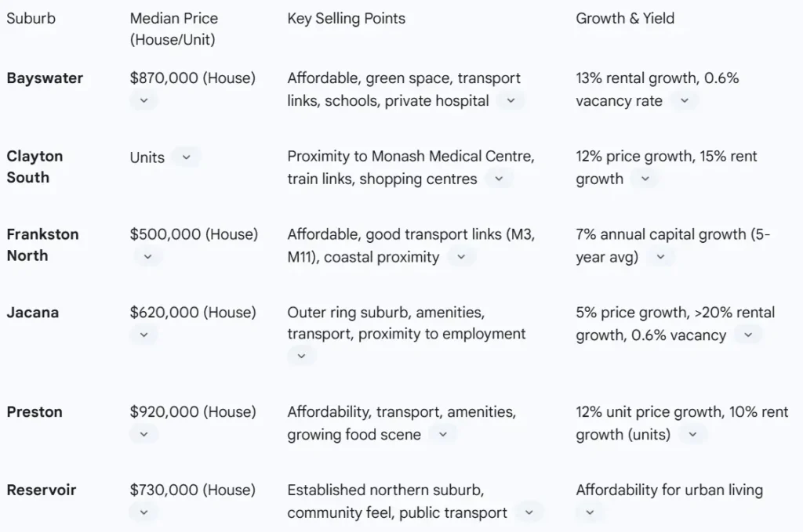This screenshot has height=532, width=803.
Task: Click the Bayswater suburb name
Action: pyautogui.click(x=45, y=78)
